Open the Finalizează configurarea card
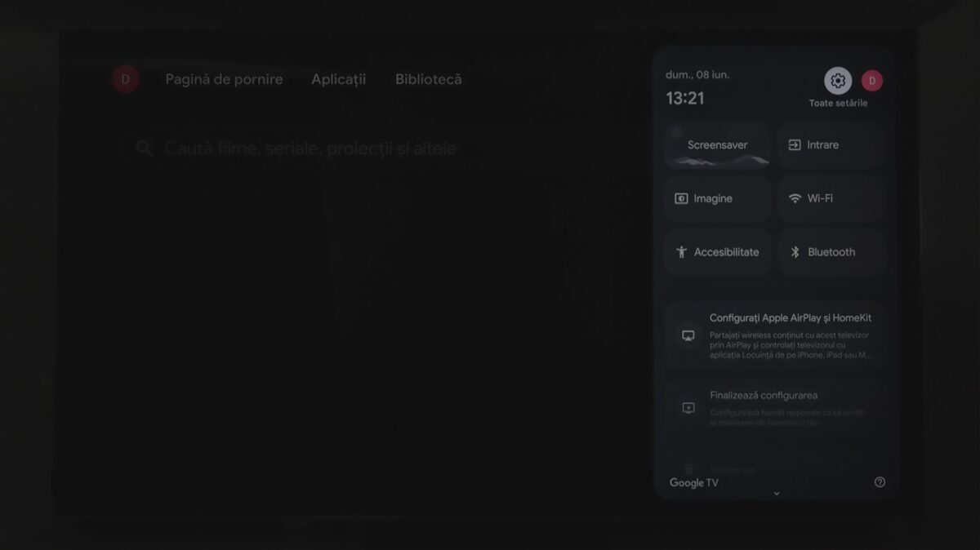Screen dimensions: 980x550 tap(776, 408)
